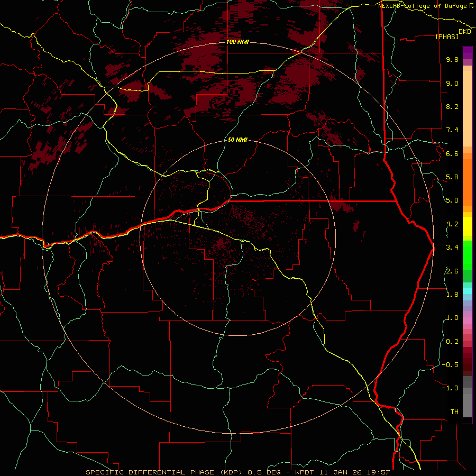Click the -1.3 value on the color scale

pos(450,388)
